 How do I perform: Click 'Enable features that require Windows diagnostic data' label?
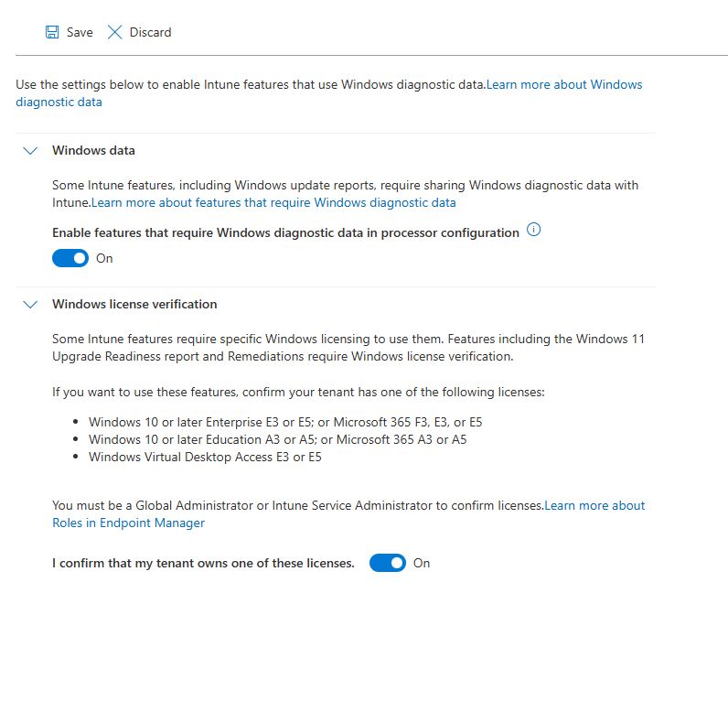tap(285, 232)
